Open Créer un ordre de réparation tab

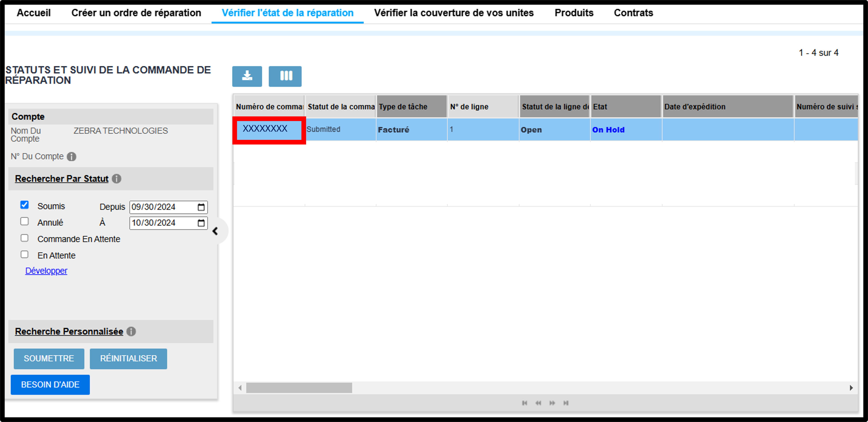click(x=136, y=13)
